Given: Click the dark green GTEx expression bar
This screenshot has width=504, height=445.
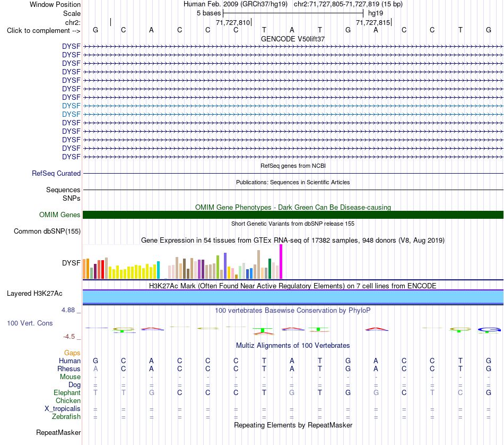Looking at the screenshot, I should tap(270, 269).
